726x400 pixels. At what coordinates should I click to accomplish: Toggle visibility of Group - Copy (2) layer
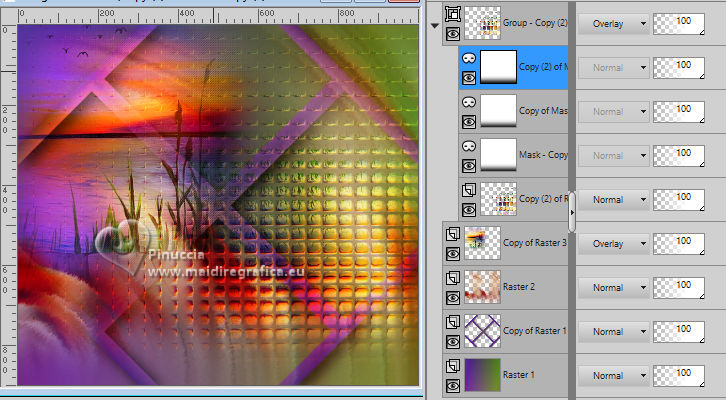453,34
